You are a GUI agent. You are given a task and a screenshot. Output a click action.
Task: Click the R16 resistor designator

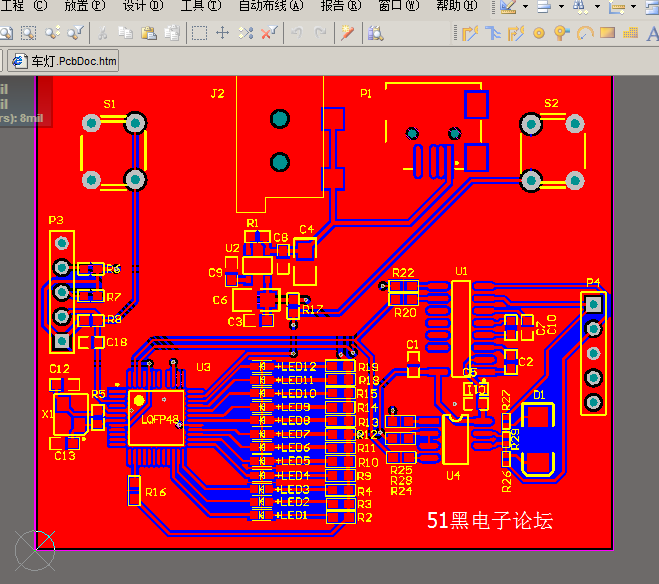click(156, 492)
